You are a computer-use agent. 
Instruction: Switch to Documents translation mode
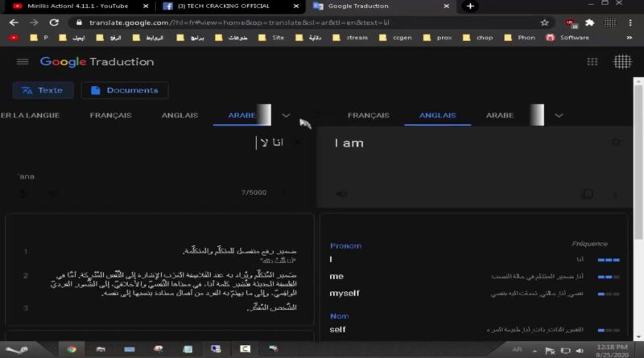(x=125, y=90)
